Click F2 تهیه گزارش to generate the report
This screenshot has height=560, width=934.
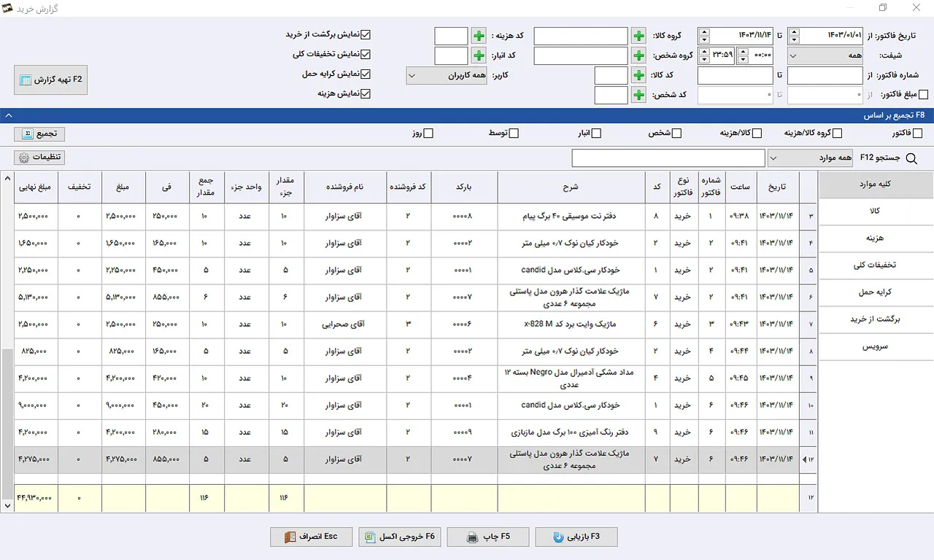coord(50,79)
